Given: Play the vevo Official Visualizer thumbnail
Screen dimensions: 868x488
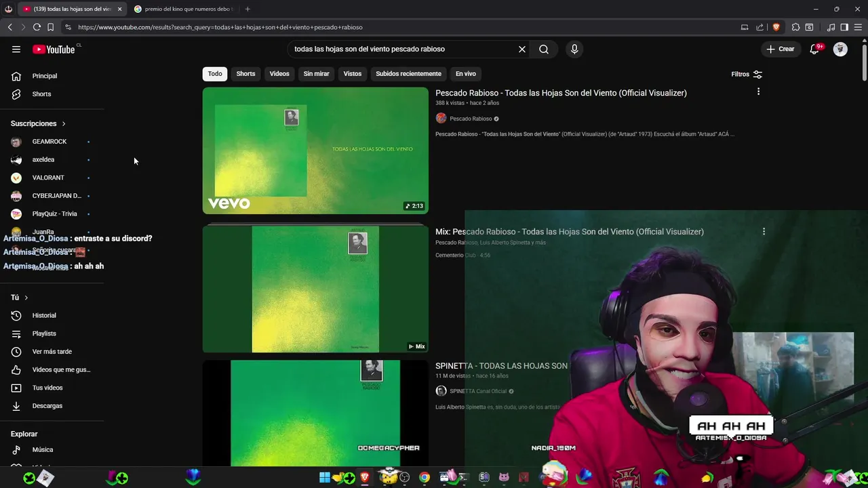Looking at the screenshot, I should 315,150.
